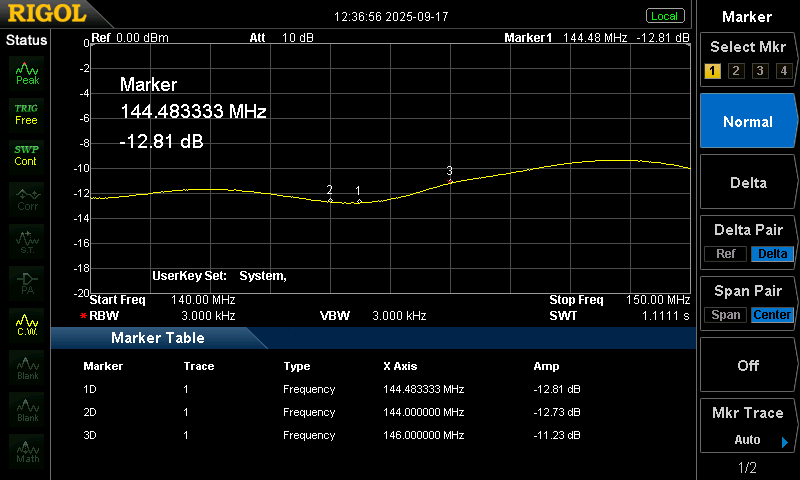Click the PA preamplifier status icon

(x=27, y=282)
